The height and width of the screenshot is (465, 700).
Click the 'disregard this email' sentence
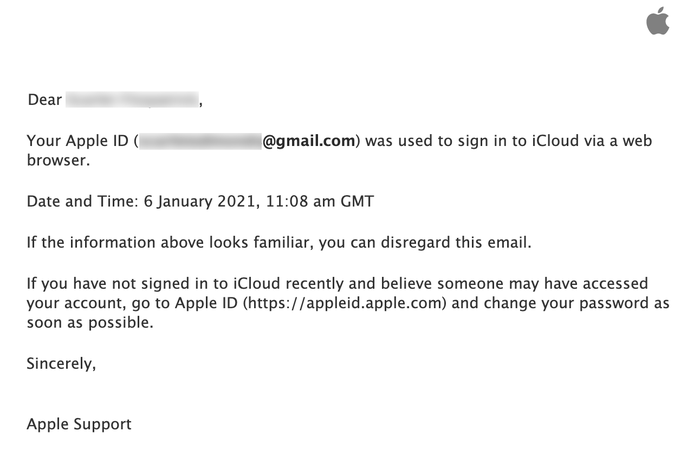click(x=279, y=242)
